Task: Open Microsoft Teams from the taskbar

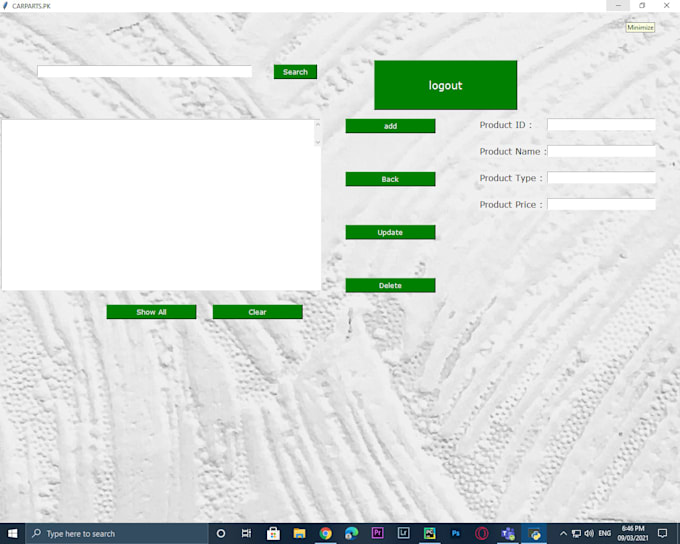Action: pos(508,534)
